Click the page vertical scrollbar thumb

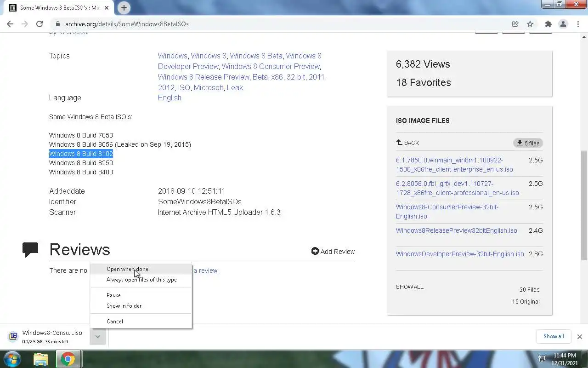pyautogui.click(x=584, y=205)
